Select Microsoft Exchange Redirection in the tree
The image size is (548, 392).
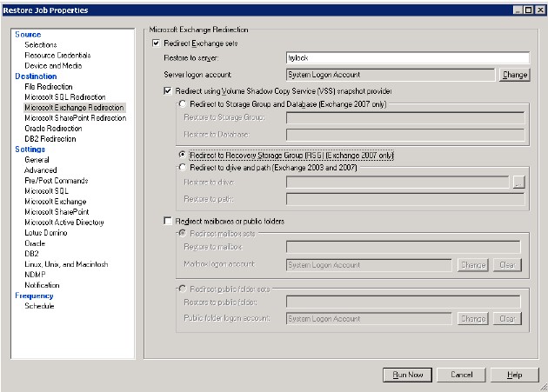pyautogui.click(x=74, y=108)
